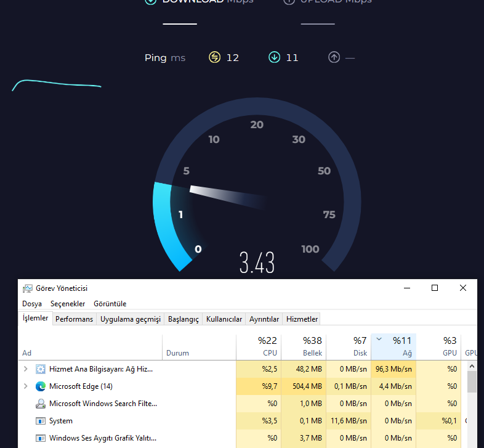Click the idle ping value 12
The image size is (484, 448).
tap(232, 58)
